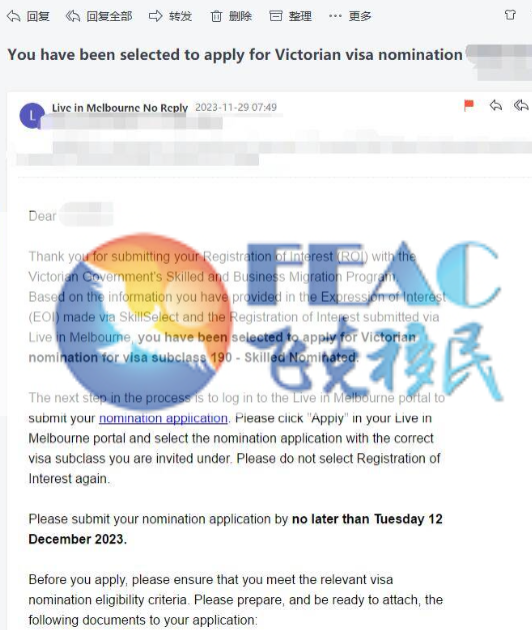Click the 回复 reply arrow in top toolbar
The image size is (532, 630).
[28, 16]
